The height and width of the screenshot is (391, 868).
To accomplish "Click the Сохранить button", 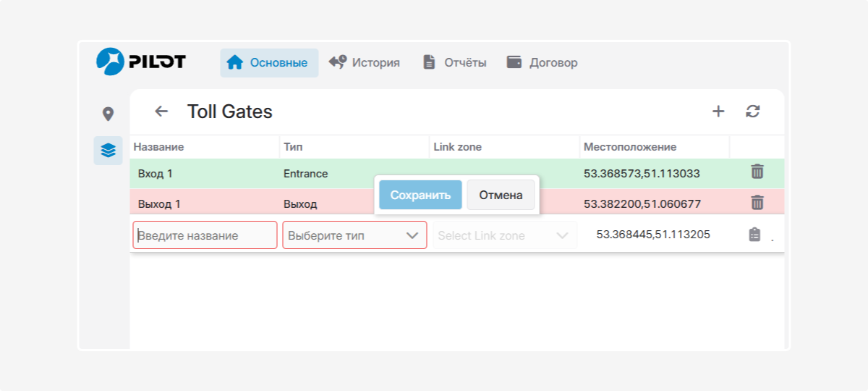I will click(420, 195).
